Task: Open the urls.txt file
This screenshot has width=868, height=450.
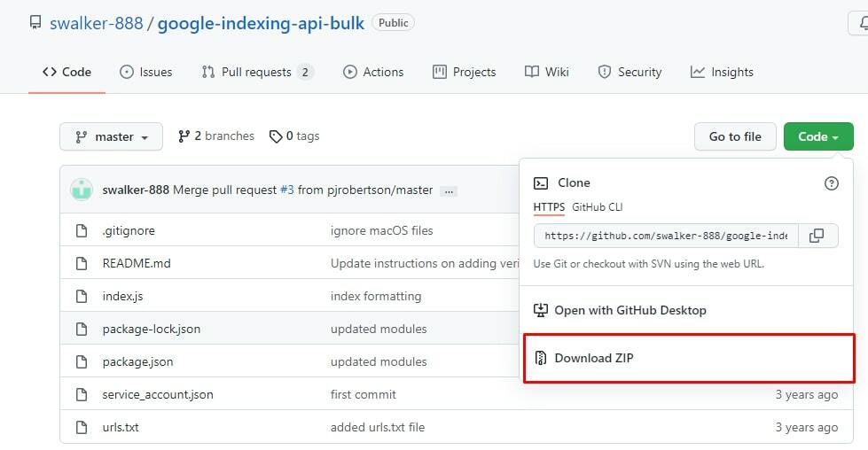Action: 120,427
